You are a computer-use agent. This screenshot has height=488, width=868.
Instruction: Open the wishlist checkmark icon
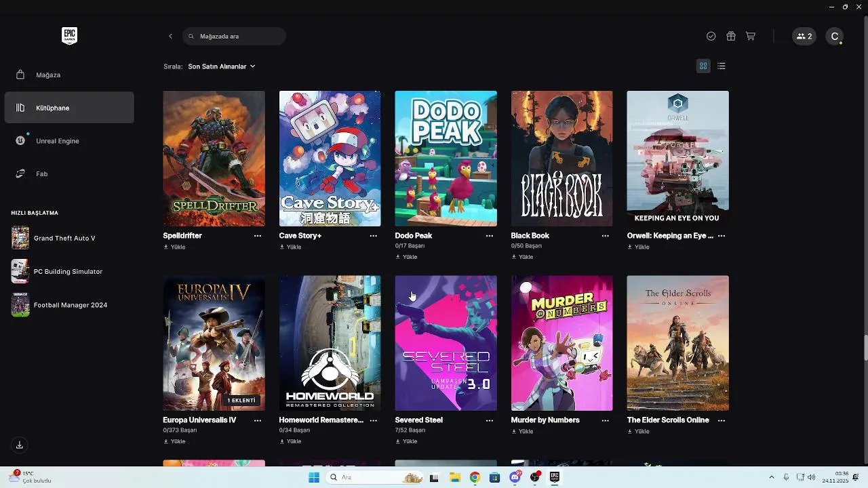[711, 37]
